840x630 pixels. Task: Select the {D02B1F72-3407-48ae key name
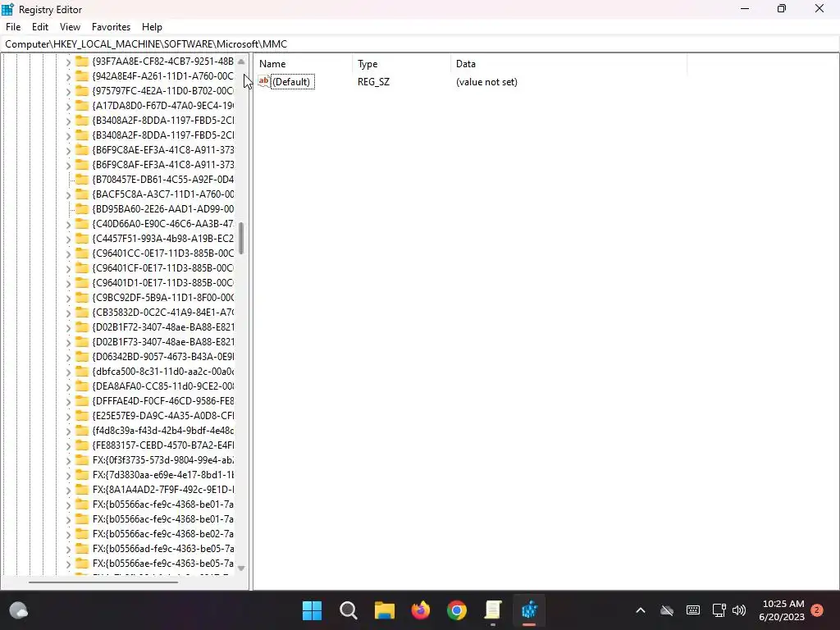point(163,326)
